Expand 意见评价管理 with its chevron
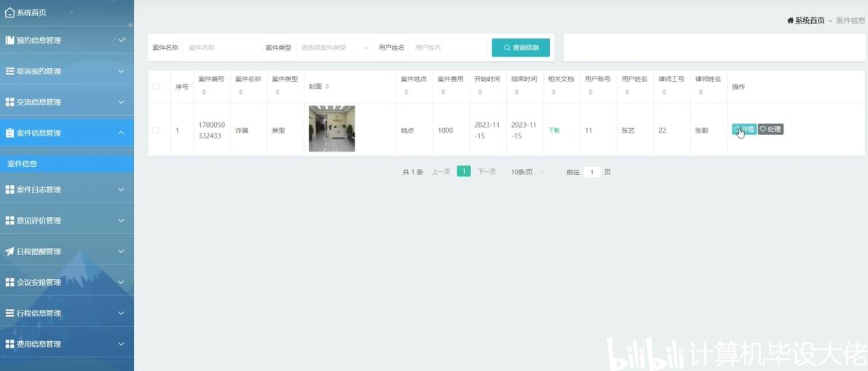The width and height of the screenshot is (868, 371). coord(122,221)
